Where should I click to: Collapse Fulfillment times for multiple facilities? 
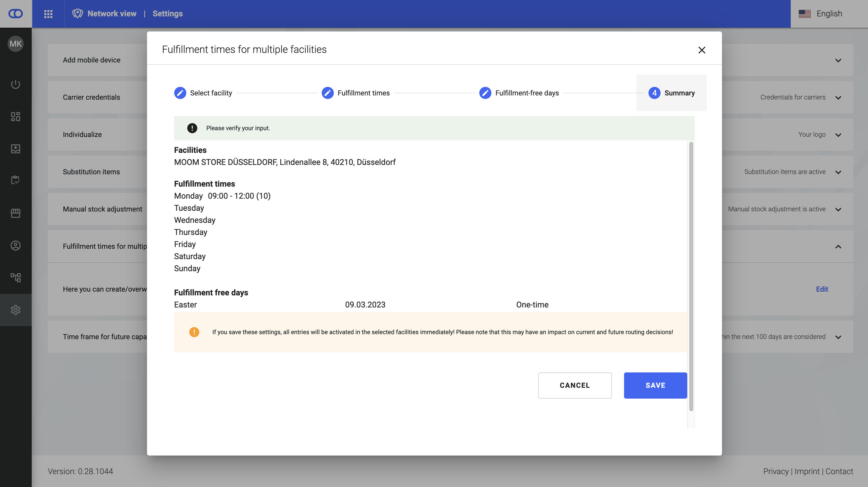838,247
